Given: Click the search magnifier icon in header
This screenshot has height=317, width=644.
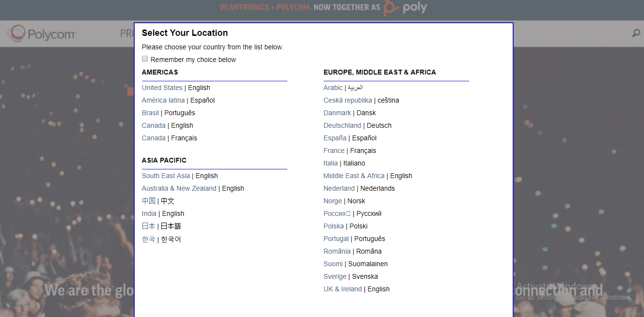Looking at the screenshot, I should [636, 33].
